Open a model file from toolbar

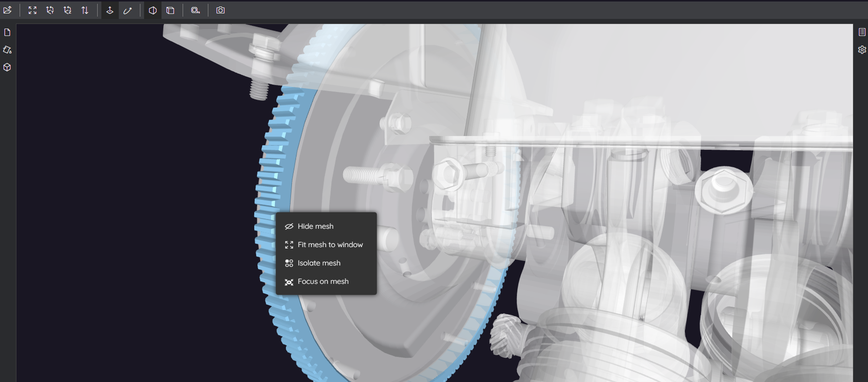point(7,10)
